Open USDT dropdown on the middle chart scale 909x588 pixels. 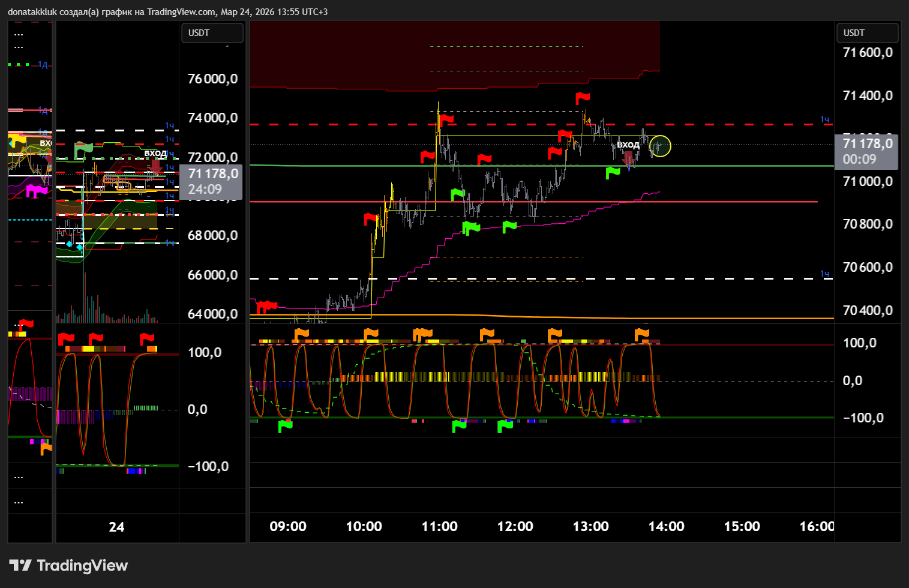[212, 33]
